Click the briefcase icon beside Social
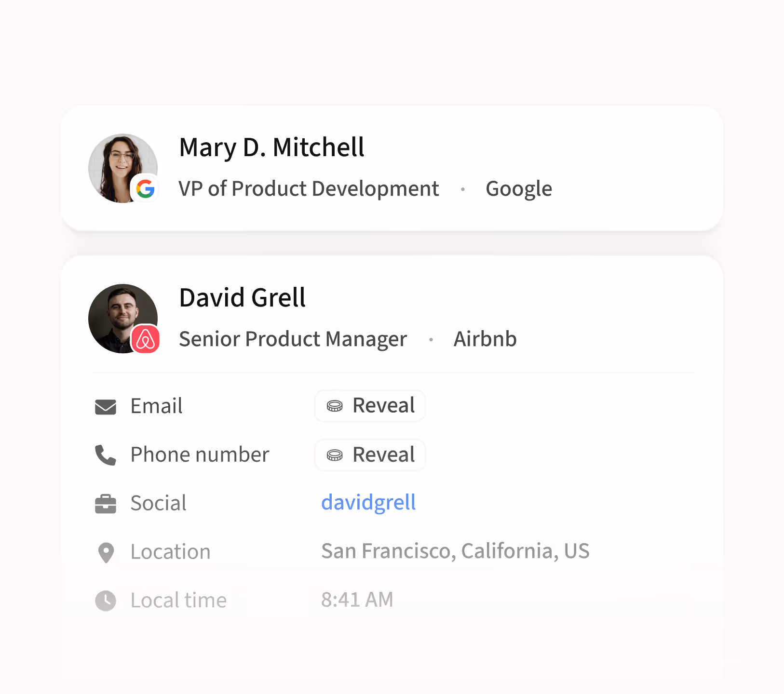The width and height of the screenshot is (784, 694). coord(106,504)
